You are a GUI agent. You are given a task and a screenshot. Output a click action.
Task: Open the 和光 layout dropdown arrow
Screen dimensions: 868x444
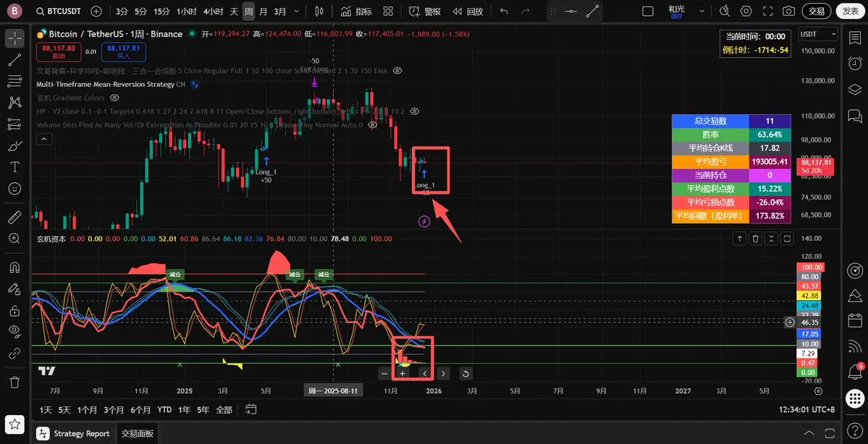(702, 11)
